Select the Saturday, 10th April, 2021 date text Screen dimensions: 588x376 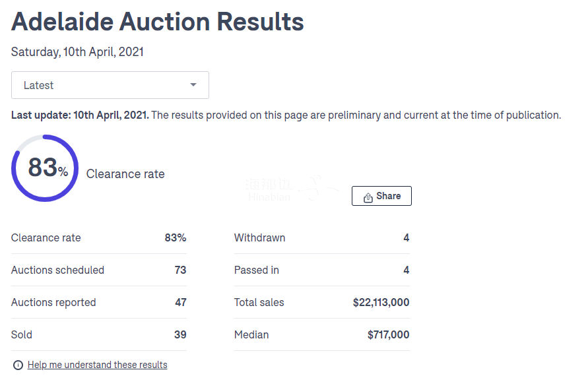77,52
